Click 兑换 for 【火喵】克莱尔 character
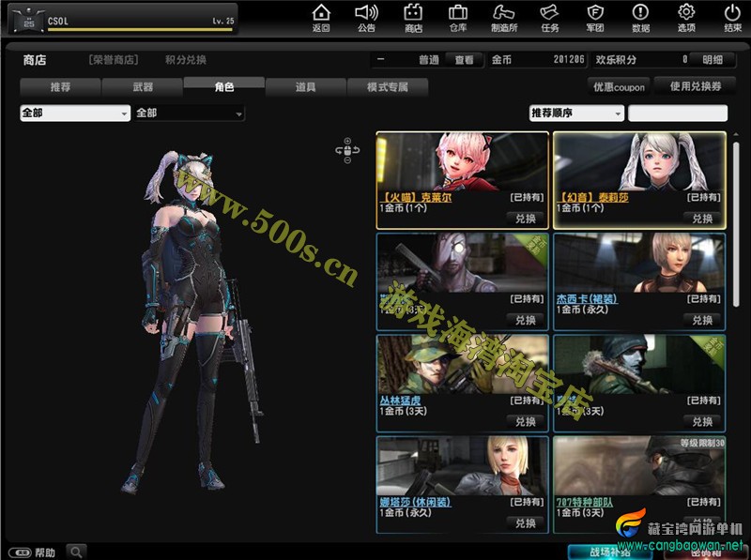Image resolution: width=751 pixels, height=560 pixels. (526, 218)
